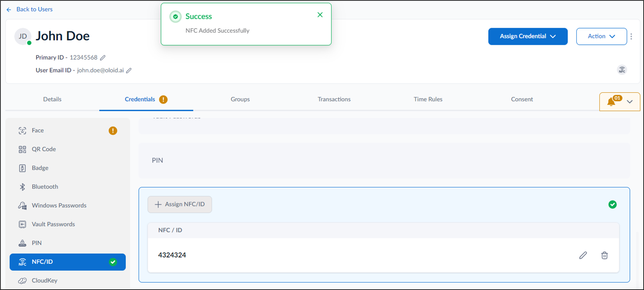Select NFC/ID credential item
This screenshot has width=644, height=290.
tap(68, 262)
